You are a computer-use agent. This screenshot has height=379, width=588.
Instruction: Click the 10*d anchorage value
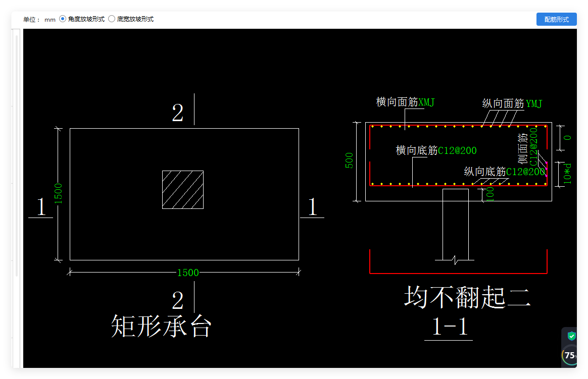[568, 174]
